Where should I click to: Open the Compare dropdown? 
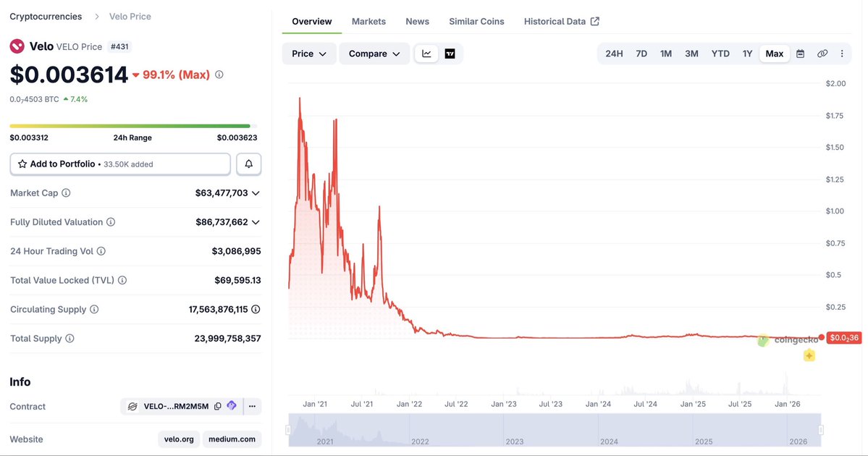coord(374,54)
